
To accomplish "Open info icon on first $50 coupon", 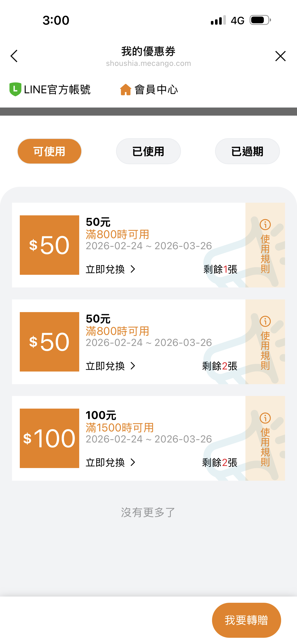I will pos(265,225).
